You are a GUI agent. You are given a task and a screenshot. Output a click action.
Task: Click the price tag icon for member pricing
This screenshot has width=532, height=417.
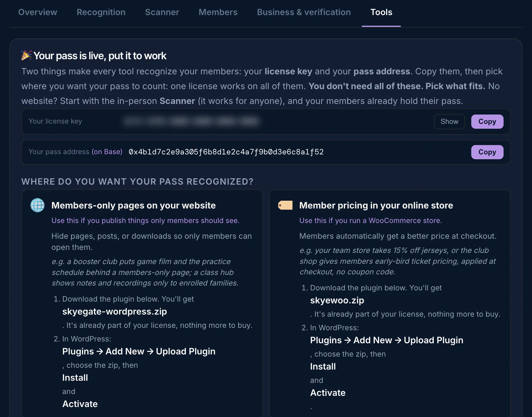coord(285,205)
